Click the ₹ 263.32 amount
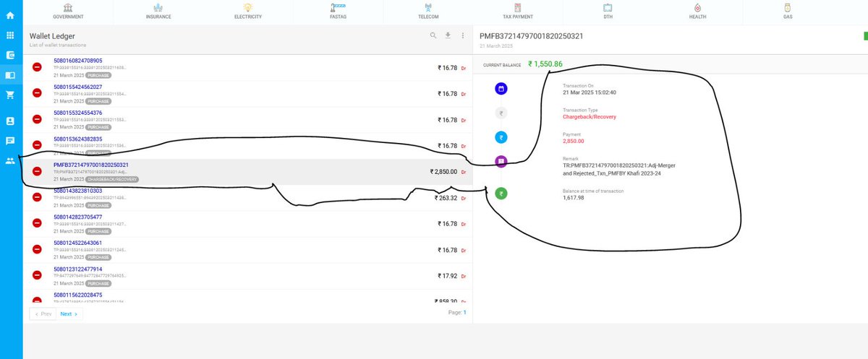The height and width of the screenshot is (359, 868). [446, 198]
